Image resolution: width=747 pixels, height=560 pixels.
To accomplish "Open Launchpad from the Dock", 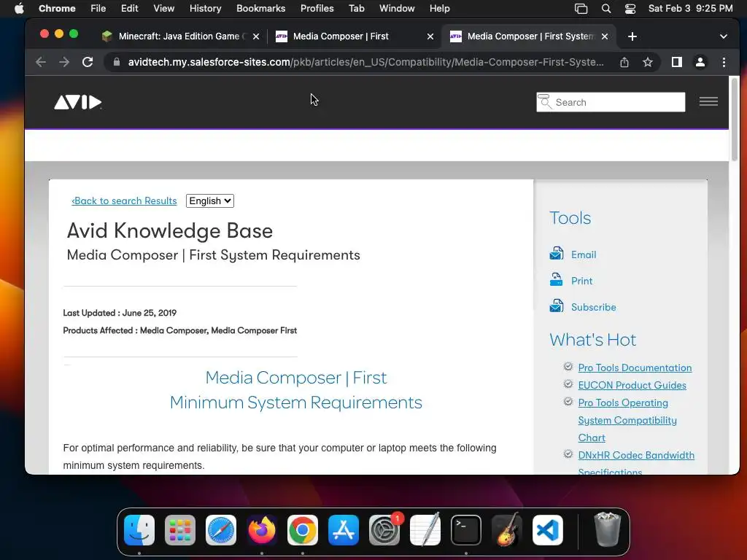I will (x=180, y=529).
